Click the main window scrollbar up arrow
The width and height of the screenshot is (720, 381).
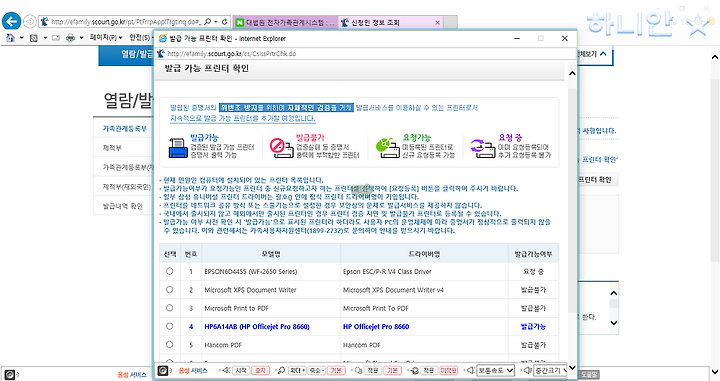pyautogui.click(x=715, y=57)
